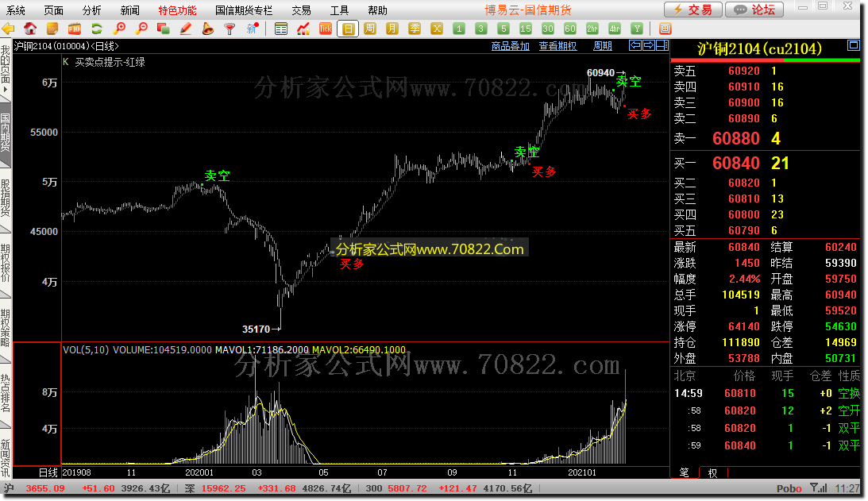This screenshot has width=868, height=501.
Task: Switch to Tick chart icon
Action: tap(326, 29)
